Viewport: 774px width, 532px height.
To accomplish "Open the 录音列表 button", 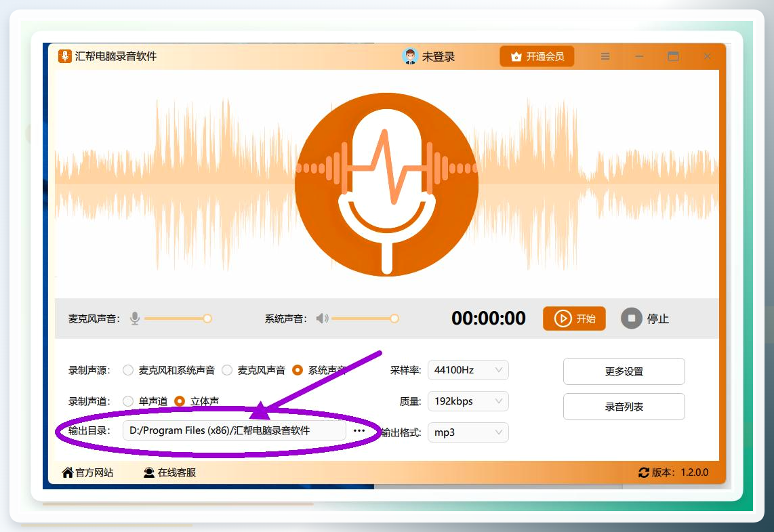I will pos(624,407).
